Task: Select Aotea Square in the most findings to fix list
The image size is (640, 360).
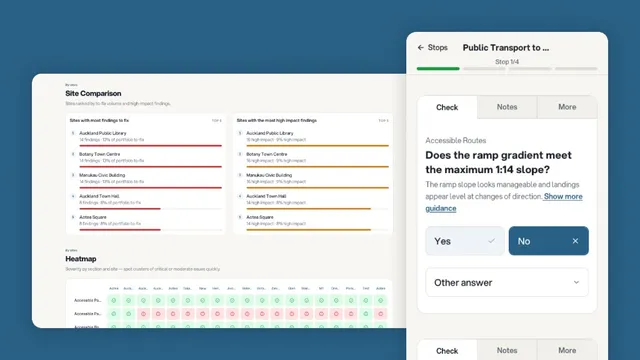Action: tap(93, 217)
